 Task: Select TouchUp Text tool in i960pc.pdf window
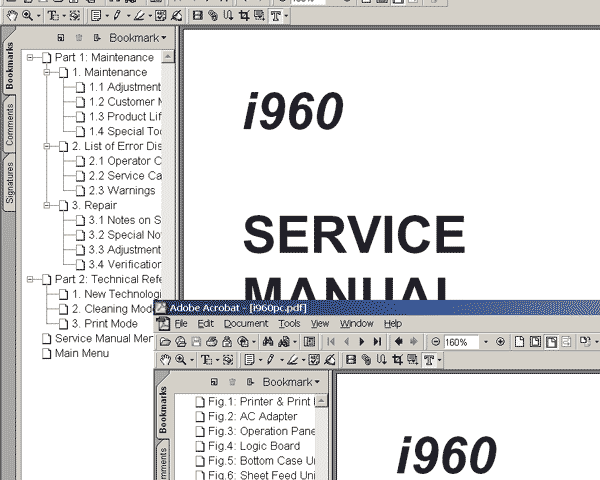[x=429, y=360]
